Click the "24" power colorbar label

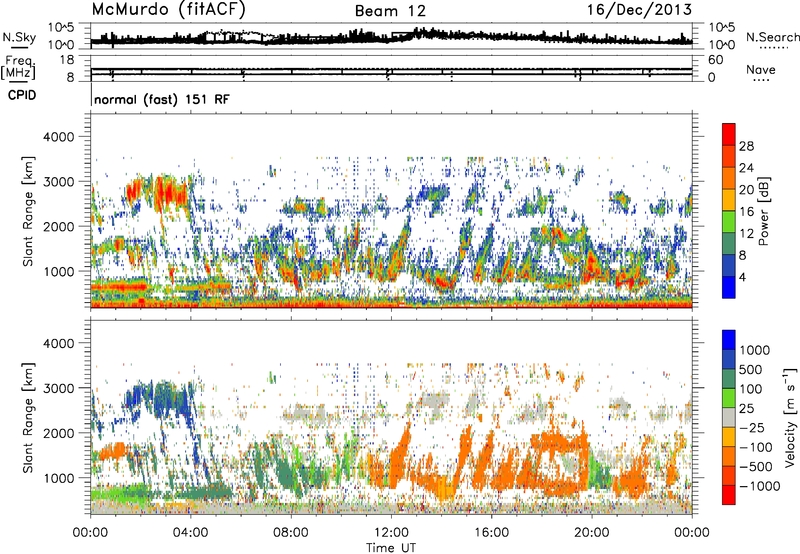click(x=746, y=168)
